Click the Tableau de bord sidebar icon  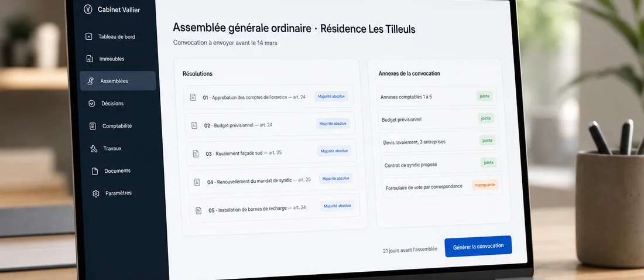point(88,36)
